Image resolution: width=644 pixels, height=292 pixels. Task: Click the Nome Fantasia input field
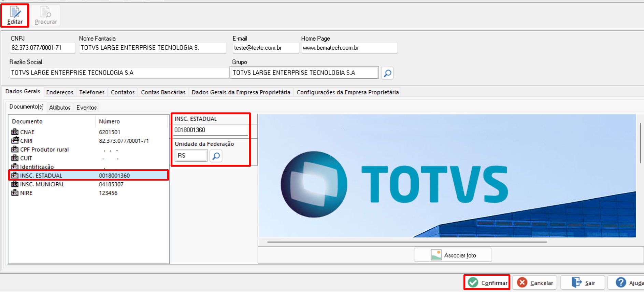click(153, 48)
